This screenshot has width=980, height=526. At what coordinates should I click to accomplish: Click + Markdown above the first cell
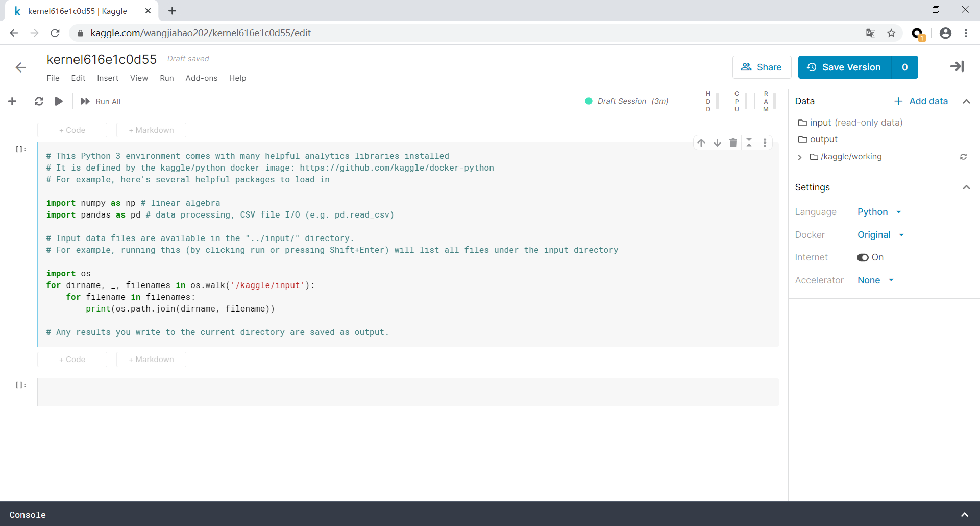(x=151, y=130)
